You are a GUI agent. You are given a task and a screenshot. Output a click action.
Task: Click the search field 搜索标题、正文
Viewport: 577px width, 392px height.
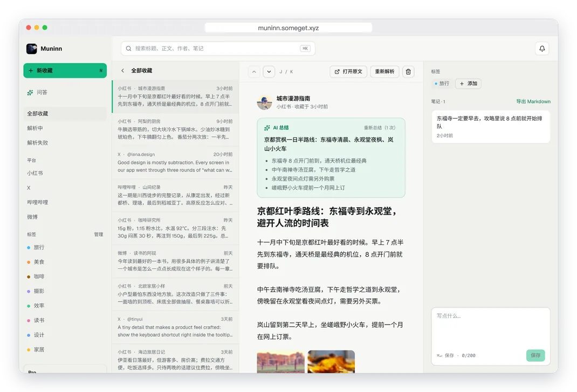tap(218, 49)
